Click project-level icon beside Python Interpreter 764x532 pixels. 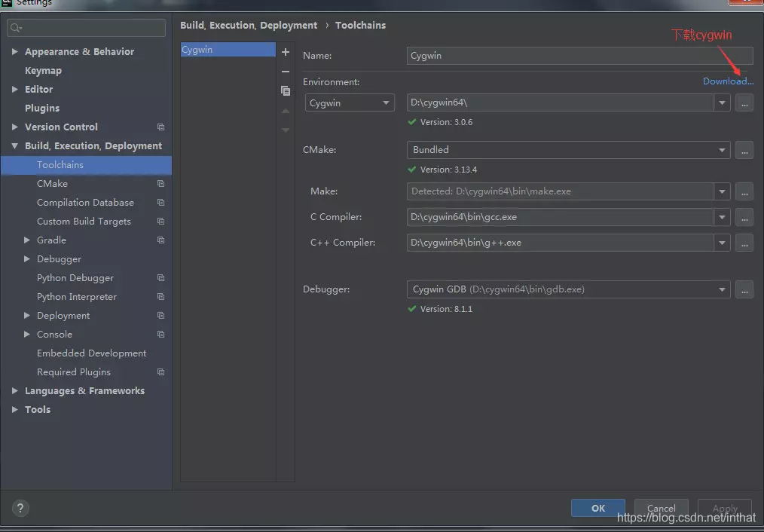[x=160, y=297]
